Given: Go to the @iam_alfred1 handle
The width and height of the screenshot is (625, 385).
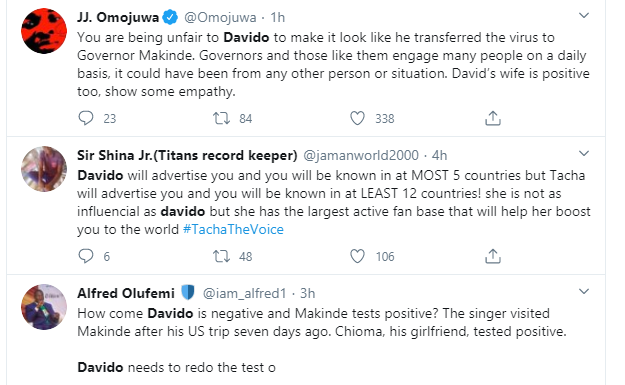Looking at the screenshot, I should pyautogui.click(x=244, y=294).
